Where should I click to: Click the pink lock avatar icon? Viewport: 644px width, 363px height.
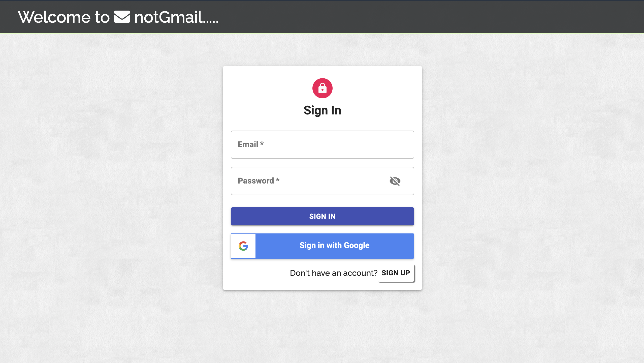(x=322, y=88)
